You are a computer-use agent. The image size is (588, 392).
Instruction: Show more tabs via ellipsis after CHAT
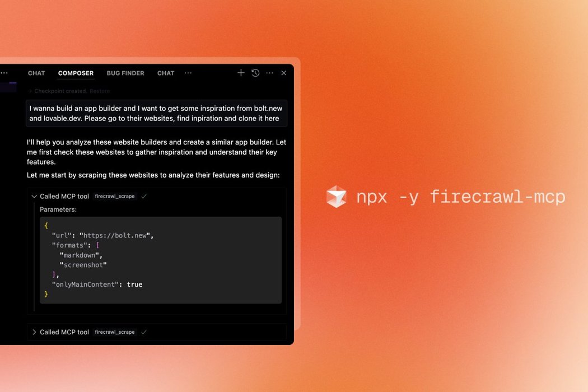[188, 73]
